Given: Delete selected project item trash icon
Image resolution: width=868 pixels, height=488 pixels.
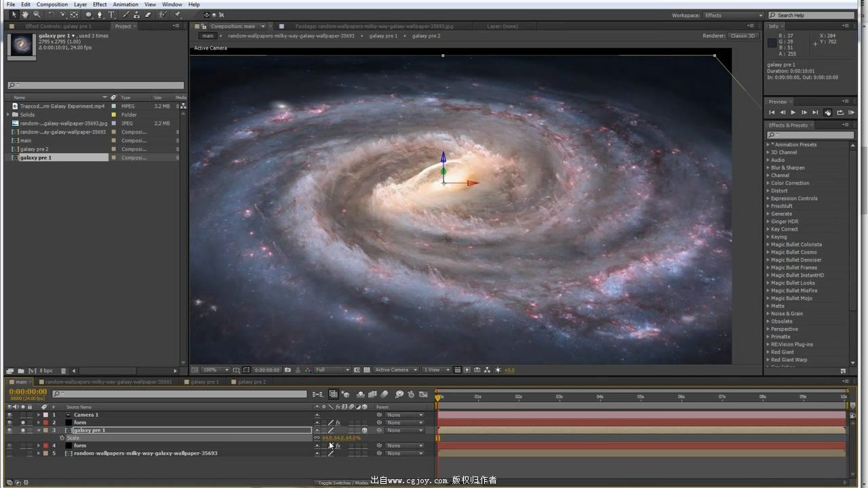Looking at the screenshot, I should pyautogui.click(x=64, y=371).
